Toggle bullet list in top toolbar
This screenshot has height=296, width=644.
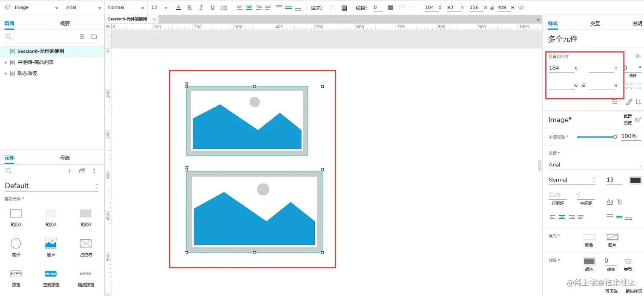pyautogui.click(x=224, y=8)
